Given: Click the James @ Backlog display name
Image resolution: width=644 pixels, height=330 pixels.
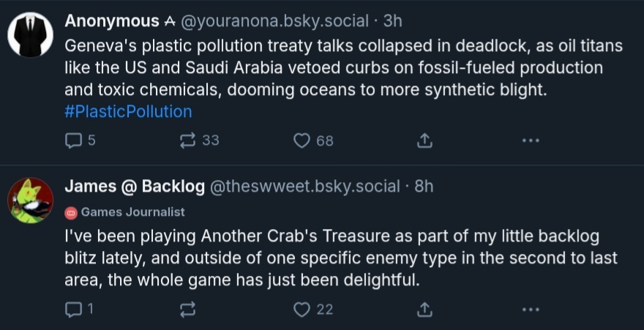Looking at the screenshot, I should pos(135,187).
